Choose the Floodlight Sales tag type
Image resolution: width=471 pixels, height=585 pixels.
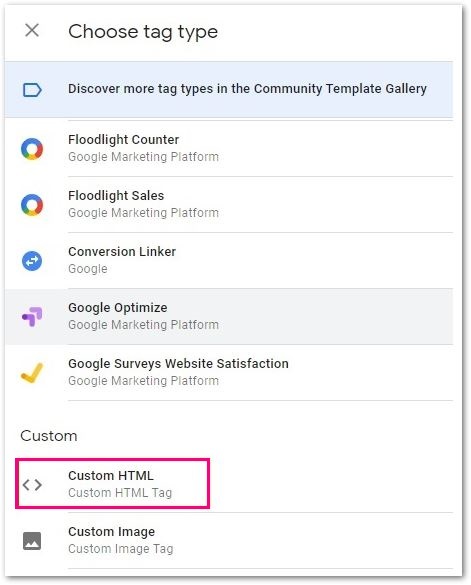(x=116, y=195)
